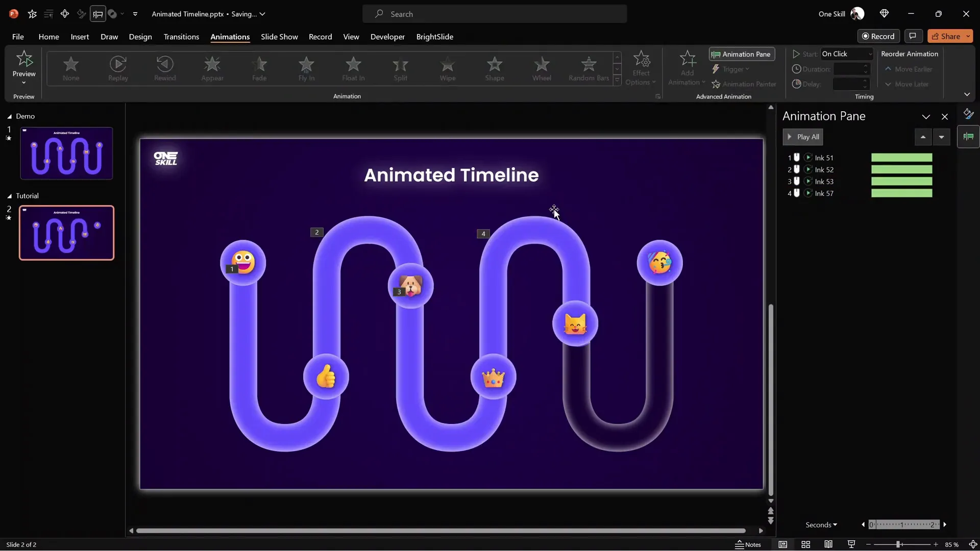This screenshot has width=980, height=551.
Task: Click the Microsoft Premium diamond icon
Action: (x=885, y=14)
